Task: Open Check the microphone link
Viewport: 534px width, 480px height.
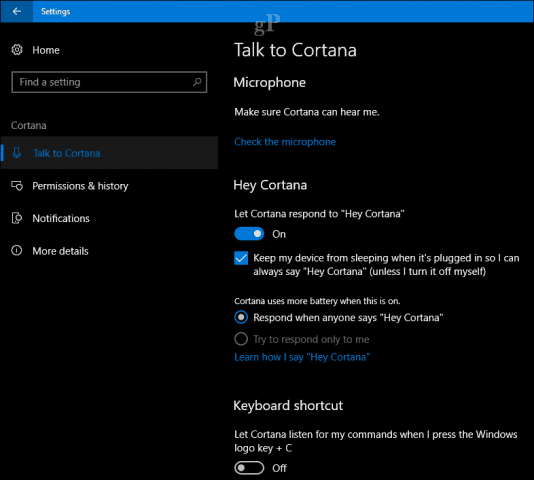Action: 285,142
